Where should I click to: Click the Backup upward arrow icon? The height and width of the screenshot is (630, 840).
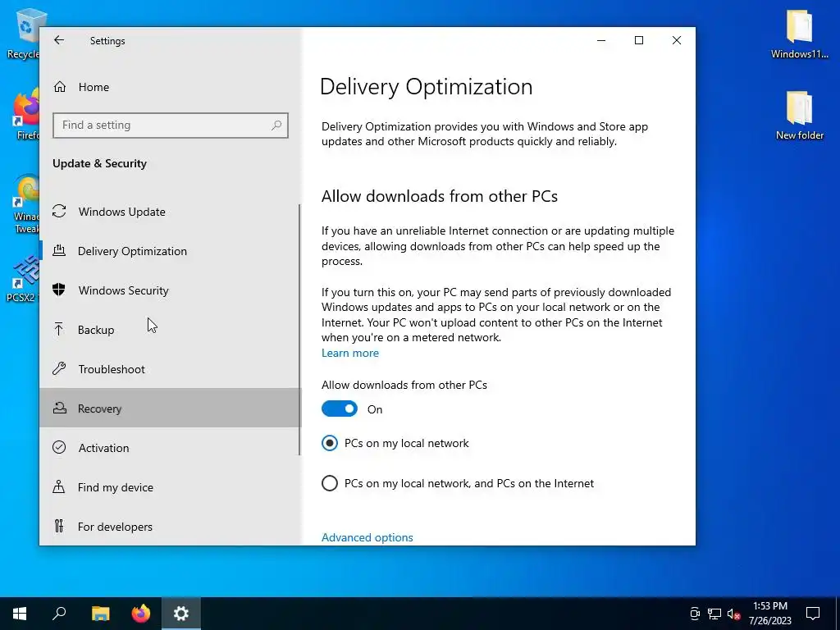59,329
